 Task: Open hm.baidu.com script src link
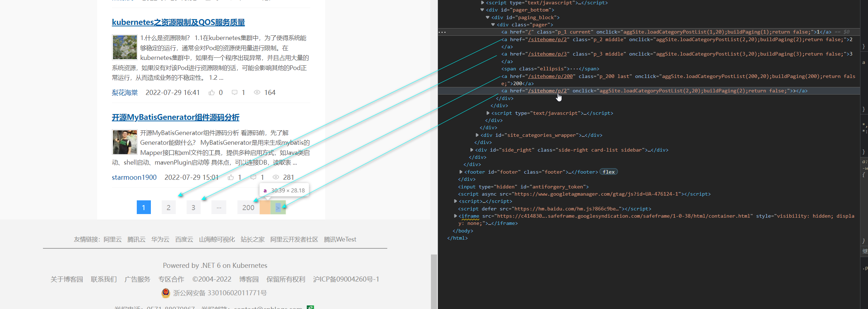tap(568, 209)
